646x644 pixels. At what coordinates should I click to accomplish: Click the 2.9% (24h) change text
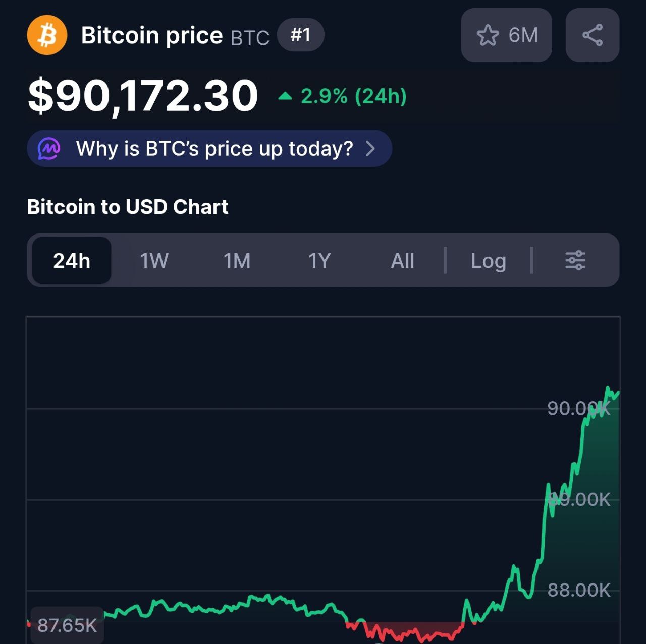pos(353,96)
